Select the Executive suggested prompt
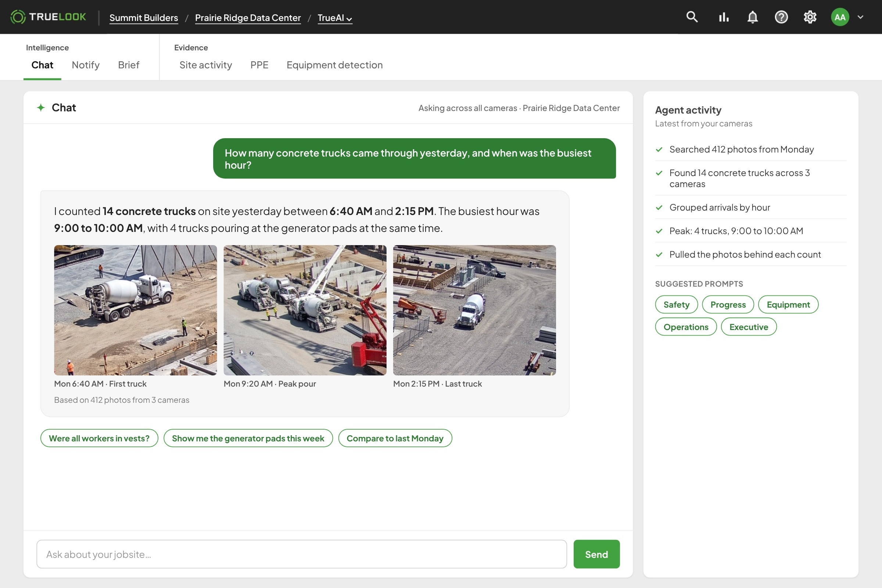The image size is (882, 588). click(x=749, y=327)
